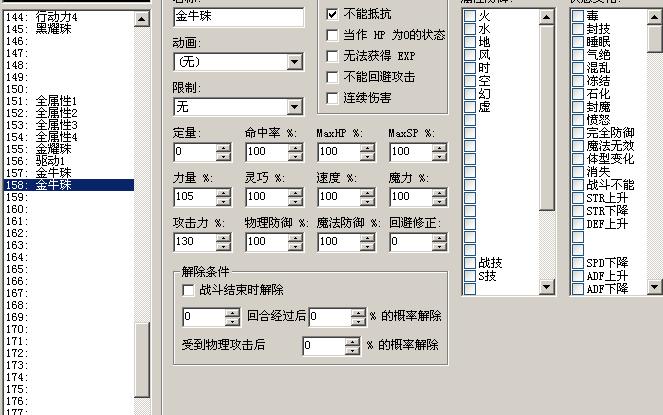Tick the 无法获得 EXP checkbox
This screenshot has height=415, width=663.
click(x=332, y=56)
